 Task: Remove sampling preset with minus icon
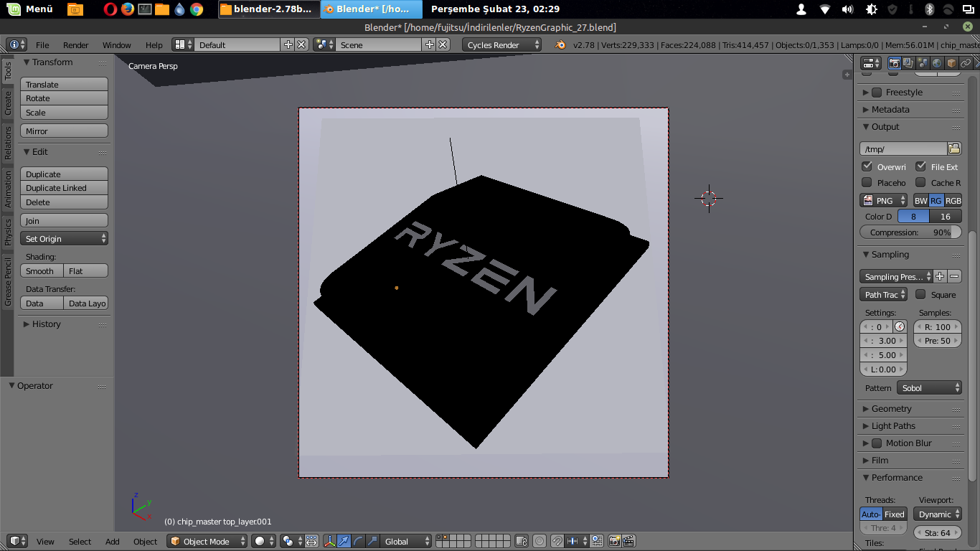point(954,276)
